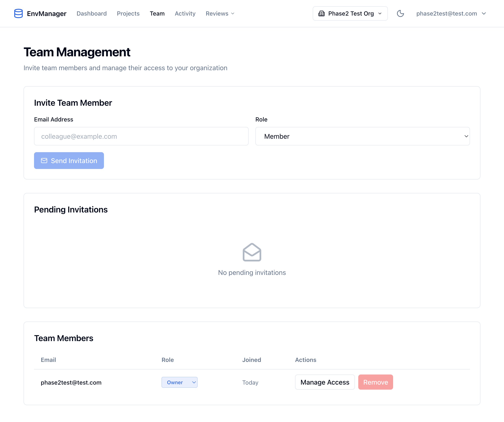Toggle dark mode using the moon icon
504x422 pixels.
pyautogui.click(x=400, y=13)
